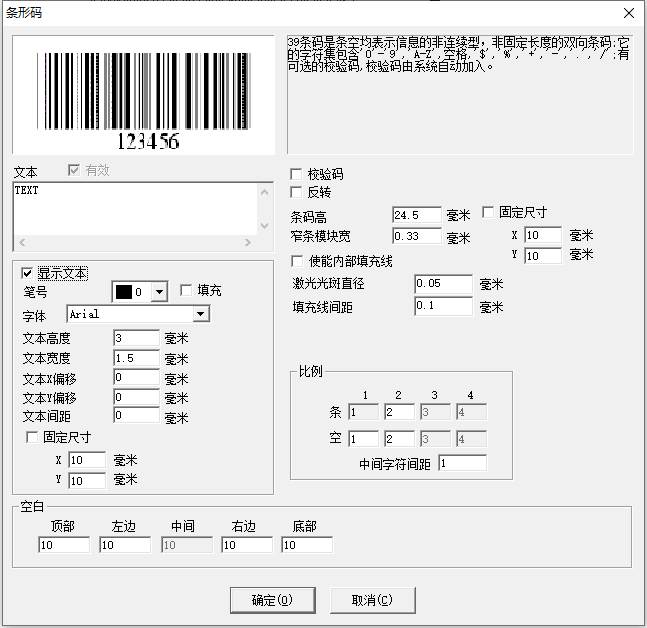Click the 顶部 blank margin field

tap(64, 545)
